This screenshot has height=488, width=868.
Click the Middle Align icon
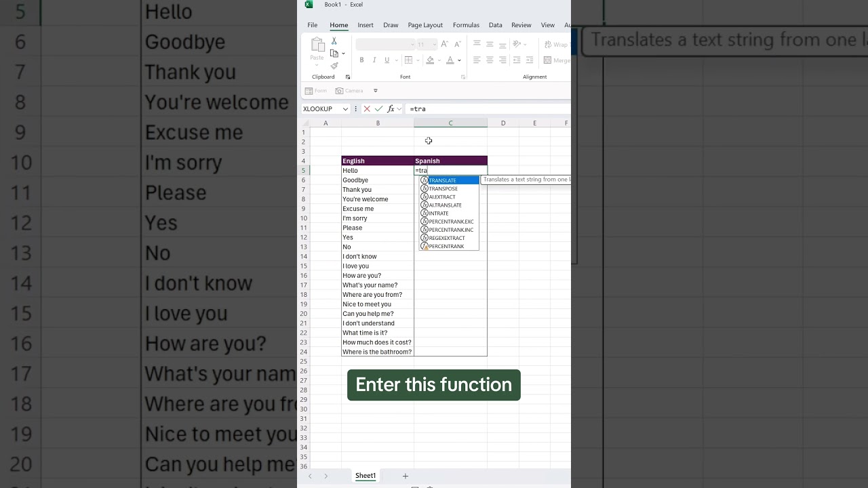coord(490,44)
